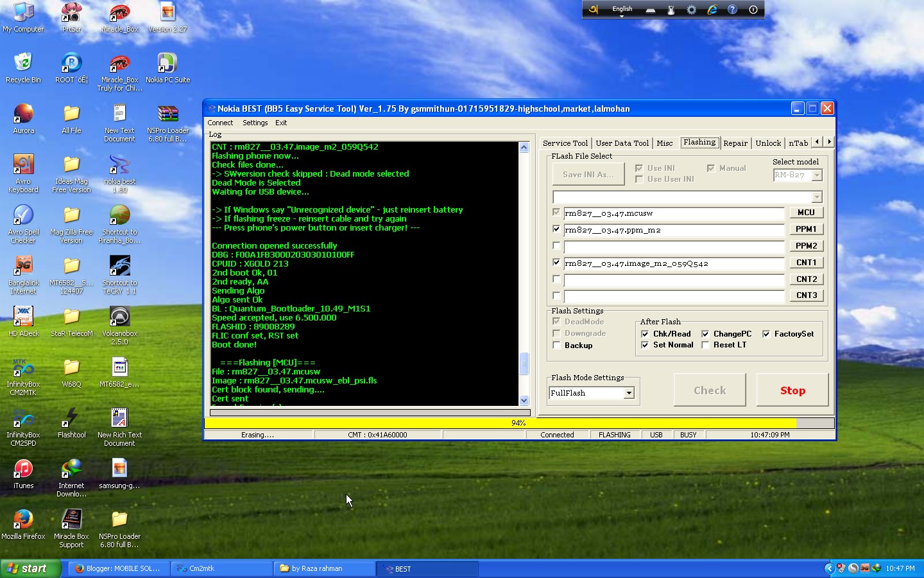Open the New Text Document file
This screenshot has height=578, width=924.
119,123
